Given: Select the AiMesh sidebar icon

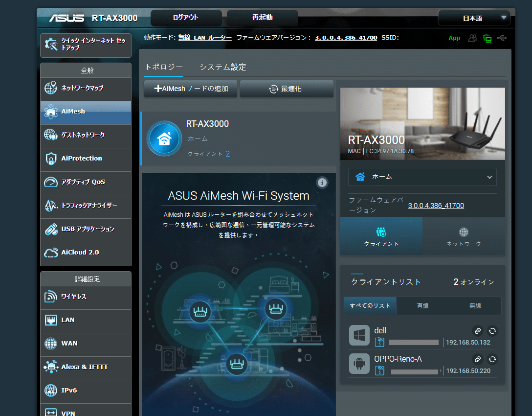Looking at the screenshot, I should [51, 112].
